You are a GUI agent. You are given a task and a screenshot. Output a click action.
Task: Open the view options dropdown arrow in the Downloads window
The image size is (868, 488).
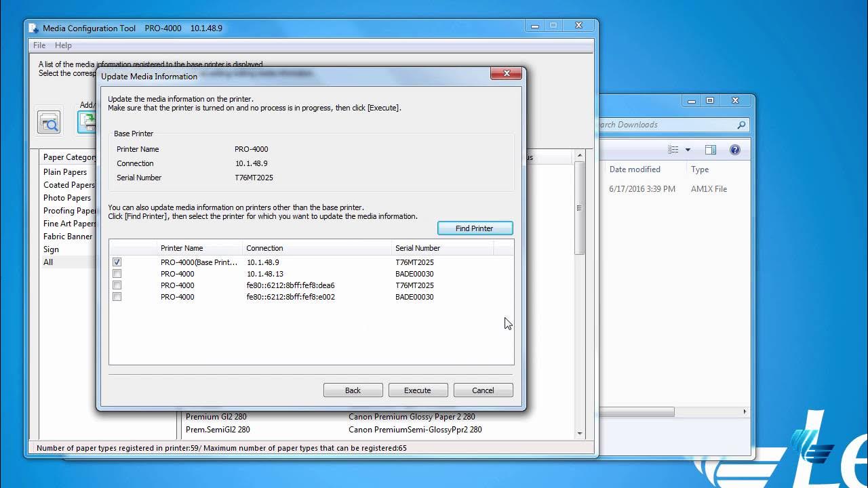click(688, 150)
